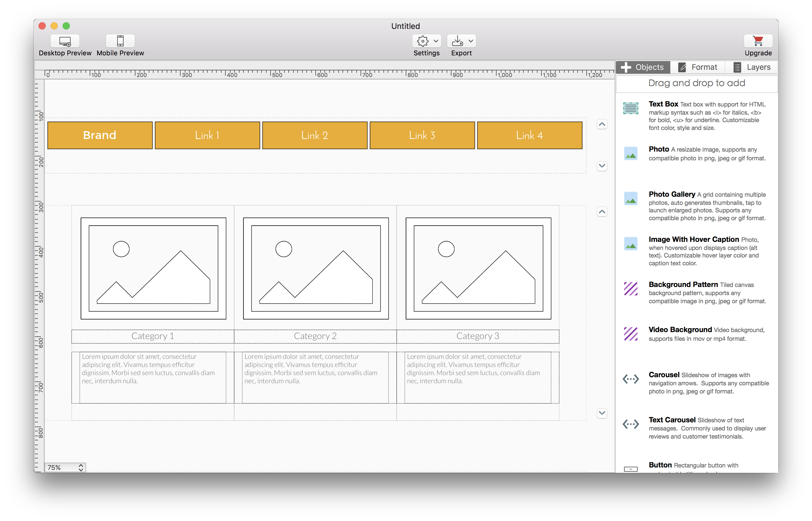Screen dimensions: 812x521
Task: Select the Category 1 image placeholder
Action: [x=153, y=268]
